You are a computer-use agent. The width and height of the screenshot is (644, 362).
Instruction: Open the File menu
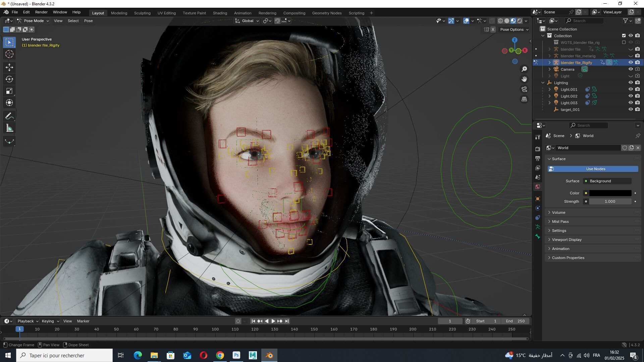coord(15,12)
